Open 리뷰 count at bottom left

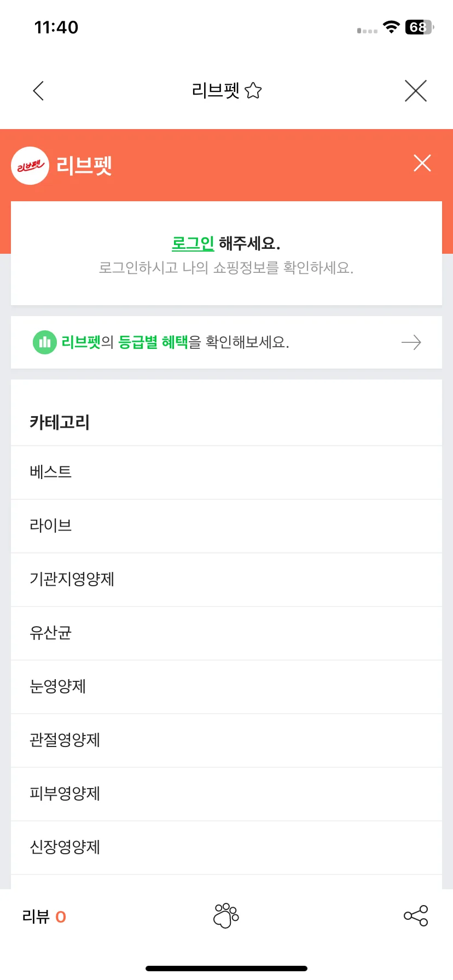click(44, 917)
